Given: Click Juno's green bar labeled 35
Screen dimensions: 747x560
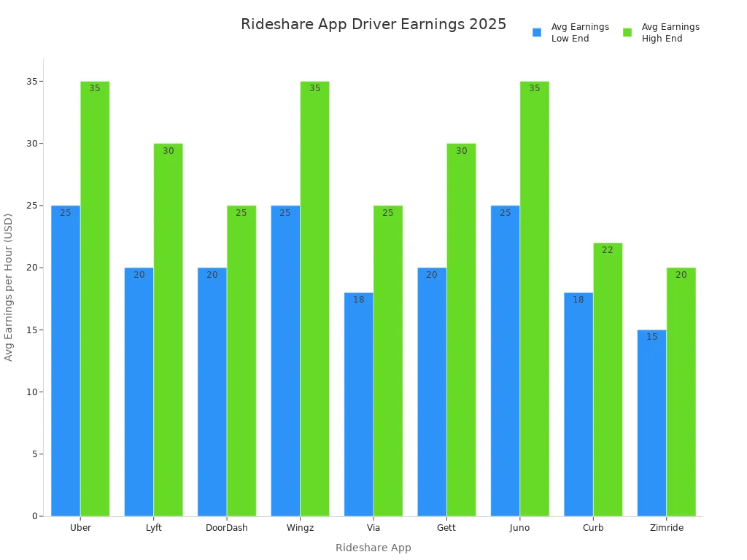Looking at the screenshot, I should (x=535, y=298).
